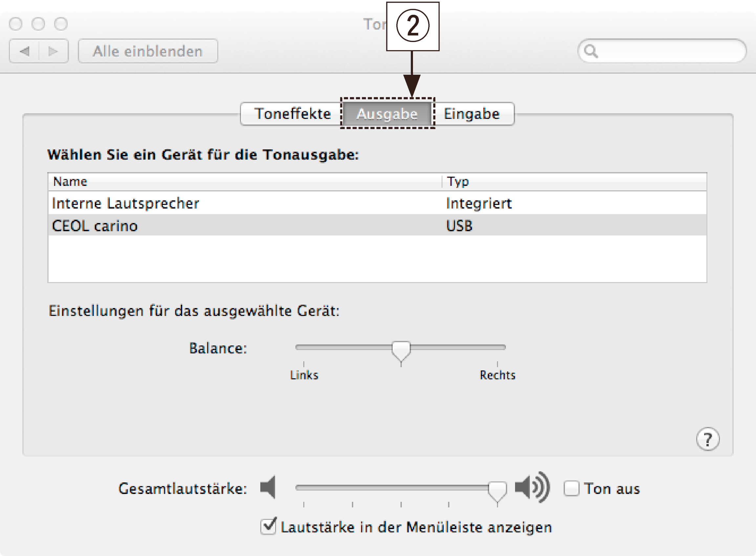Click the back navigation arrow
756x556 pixels.
pos(25,51)
